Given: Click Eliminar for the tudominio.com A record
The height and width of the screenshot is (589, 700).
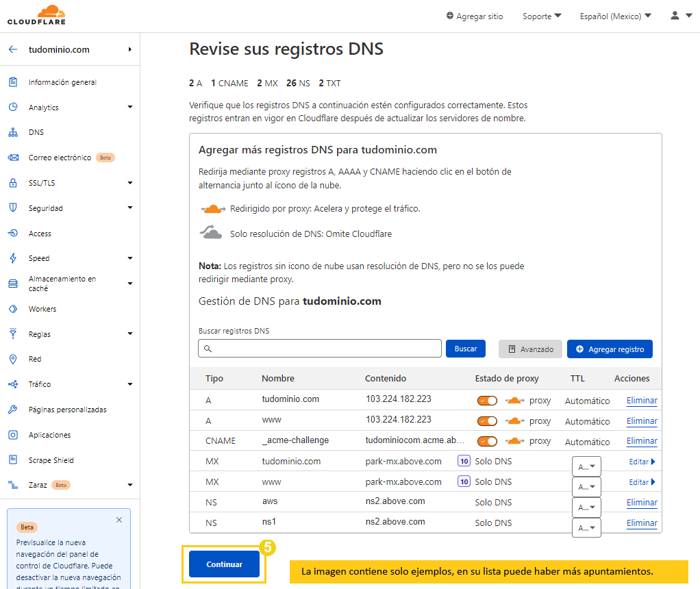Looking at the screenshot, I should 642,401.
